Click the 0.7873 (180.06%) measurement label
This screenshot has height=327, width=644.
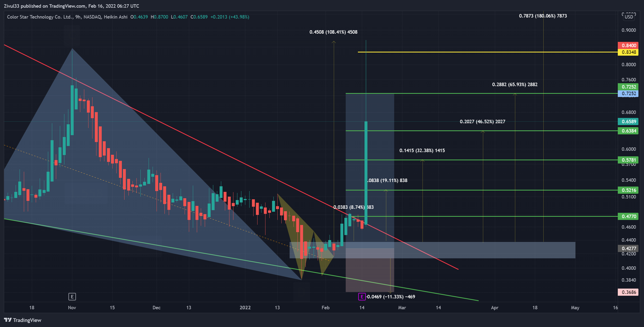click(x=543, y=16)
